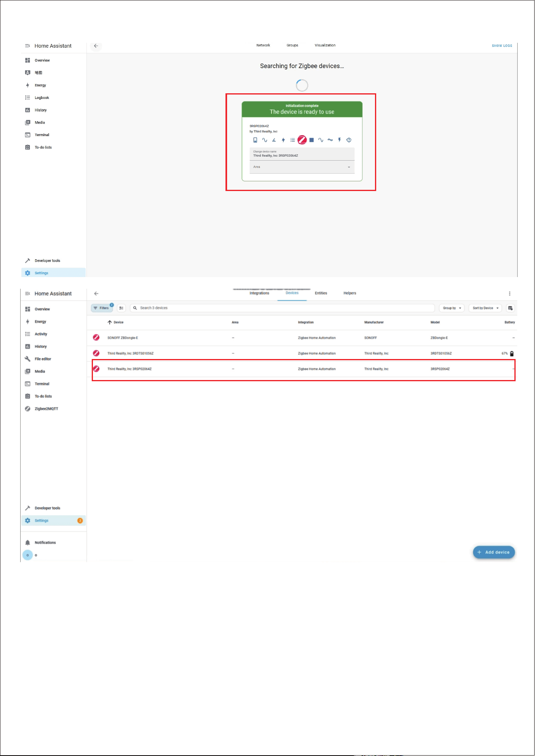
Task: Switch to the Integrations tab
Action: 259,293
